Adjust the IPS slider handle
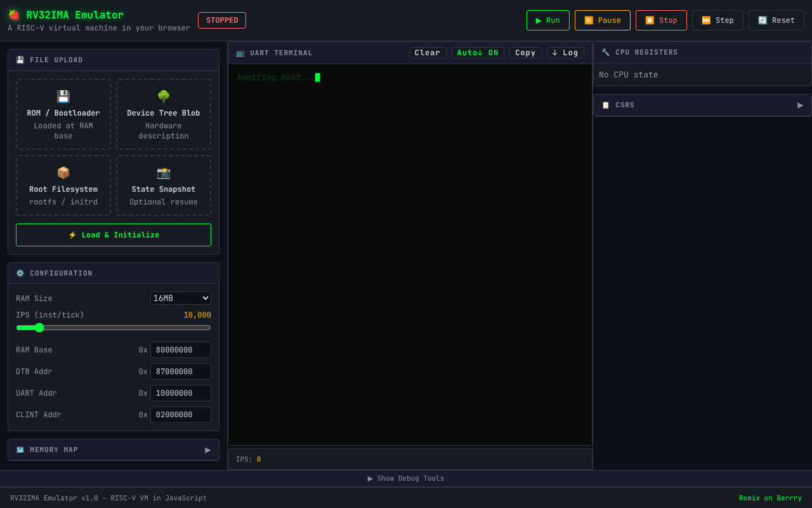 tap(39, 328)
